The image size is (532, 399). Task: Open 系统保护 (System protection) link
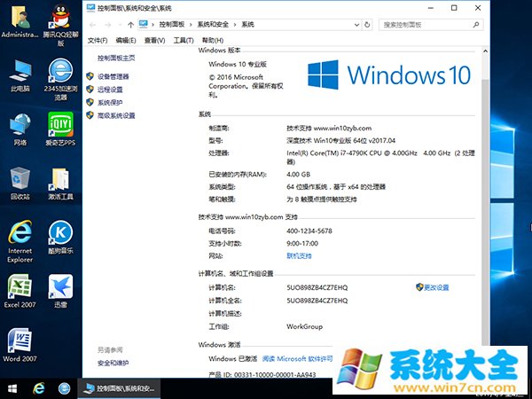point(110,103)
